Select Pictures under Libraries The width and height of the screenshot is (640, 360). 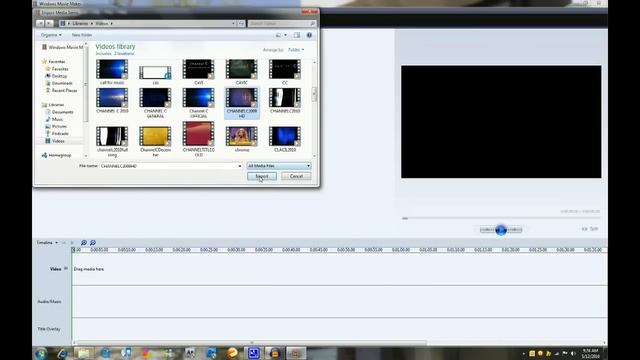point(56,127)
